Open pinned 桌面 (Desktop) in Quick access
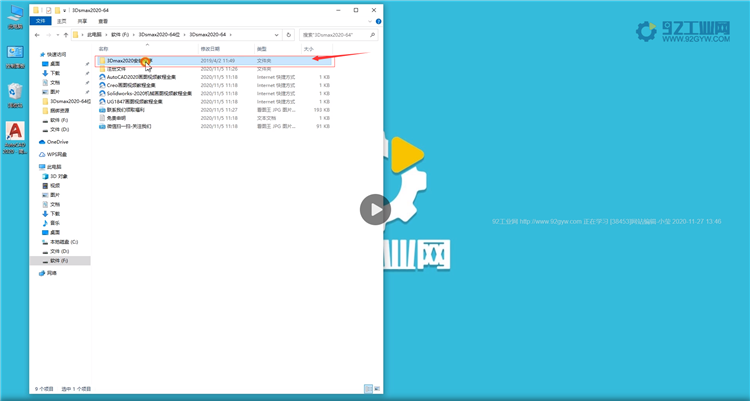Screen dimensions: 750x401 tap(51, 64)
